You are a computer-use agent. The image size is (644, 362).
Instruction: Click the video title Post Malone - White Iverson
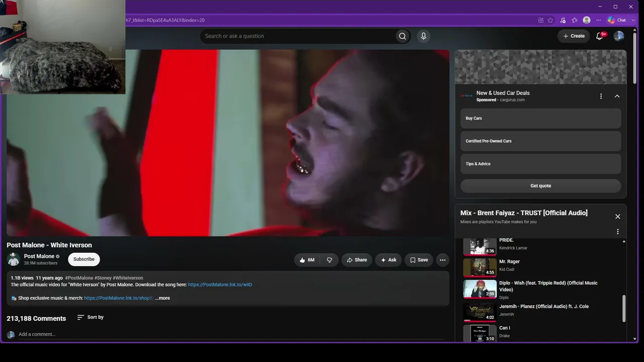pos(49,245)
